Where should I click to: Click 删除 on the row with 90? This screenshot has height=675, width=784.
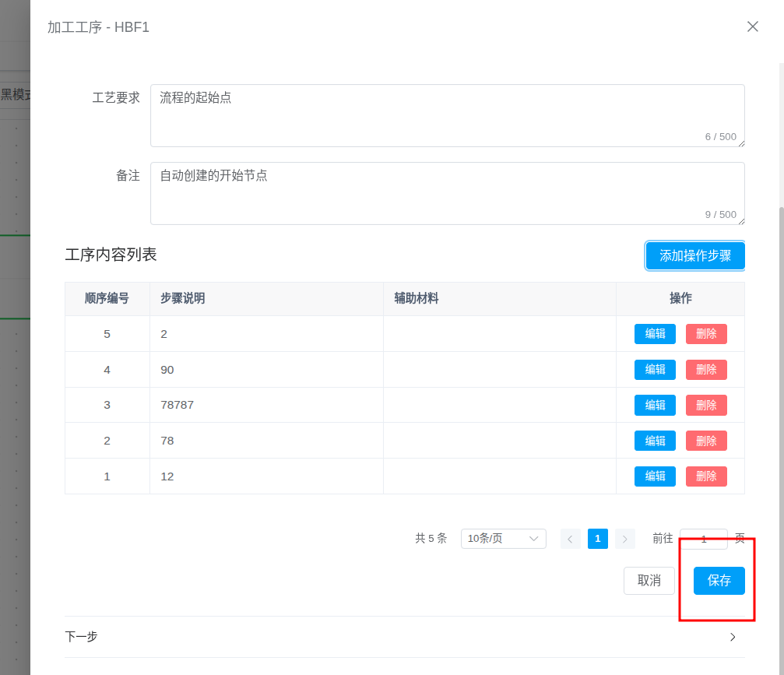[x=706, y=369]
